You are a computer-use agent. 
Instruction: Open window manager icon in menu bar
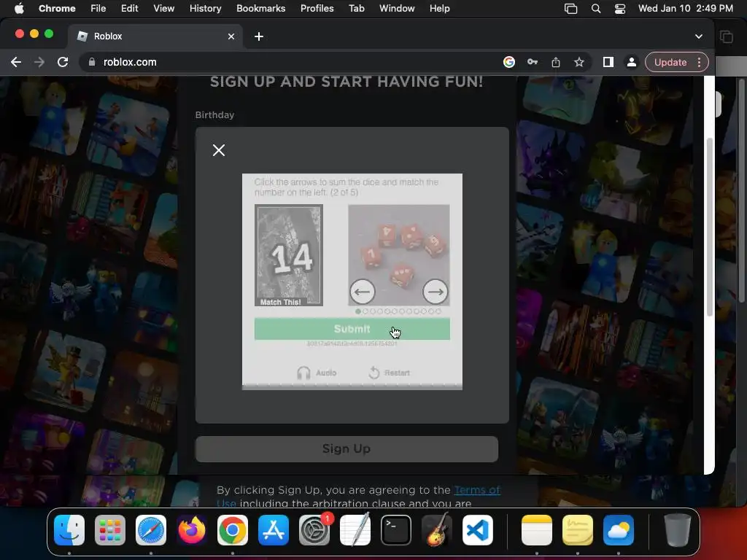pyautogui.click(x=570, y=9)
